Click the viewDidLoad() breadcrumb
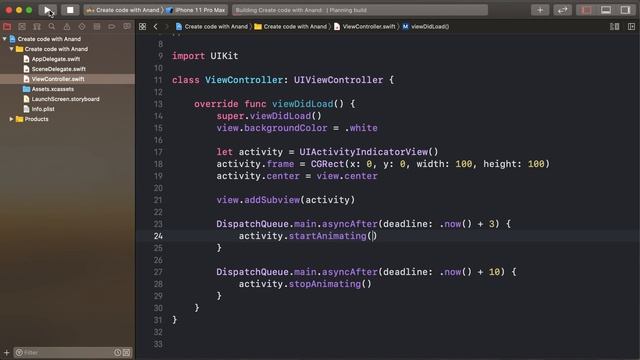This screenshot has height=360, width=640. [426, 27]
